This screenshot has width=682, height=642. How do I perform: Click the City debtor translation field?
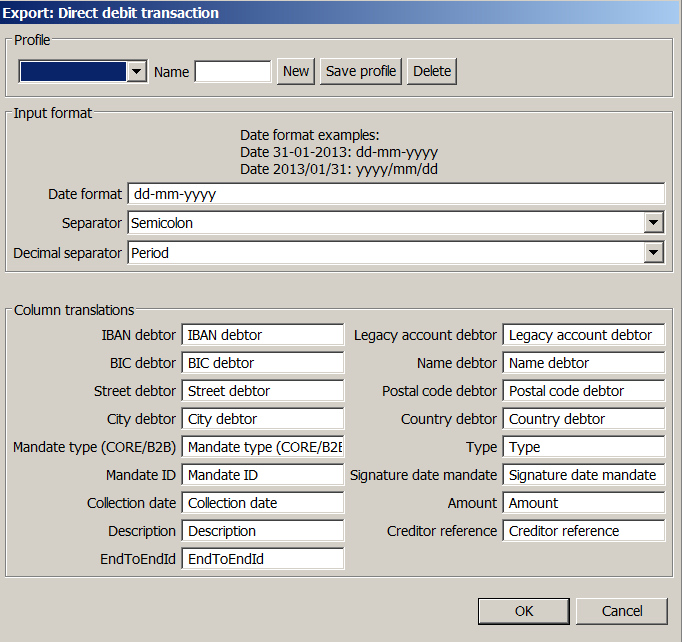click(x=263, y=419)
